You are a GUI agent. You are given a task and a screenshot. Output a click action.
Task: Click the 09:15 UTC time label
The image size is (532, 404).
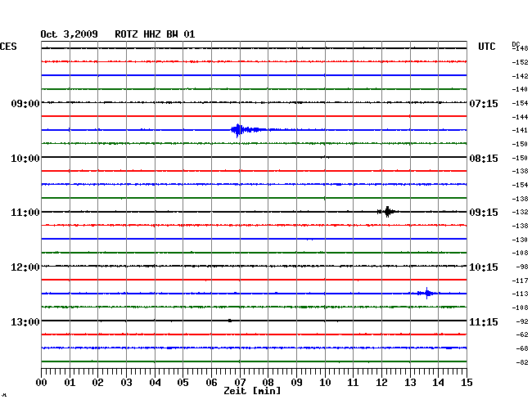[484, 213]
